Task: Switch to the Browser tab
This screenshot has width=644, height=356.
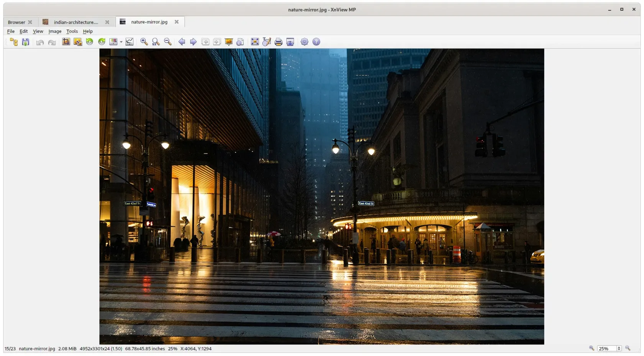Action: pyautogui.click(x=16, y=22)
